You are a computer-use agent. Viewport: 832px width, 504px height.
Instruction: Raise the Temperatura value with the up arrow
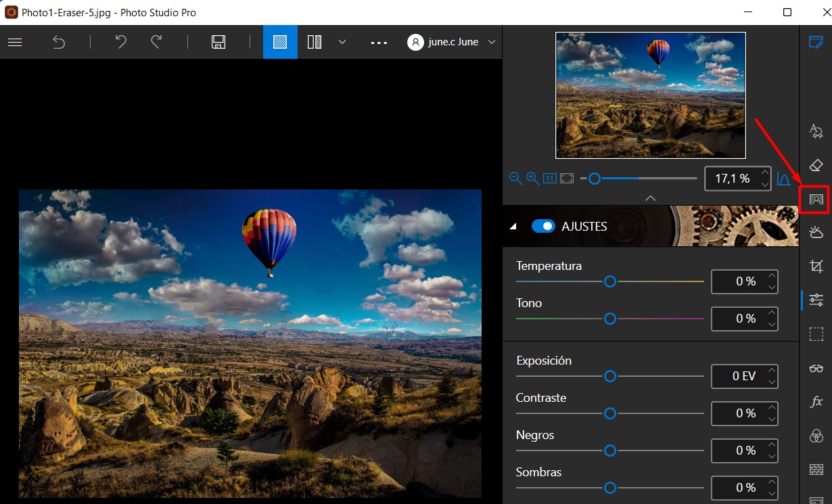(x=772, y=276)
